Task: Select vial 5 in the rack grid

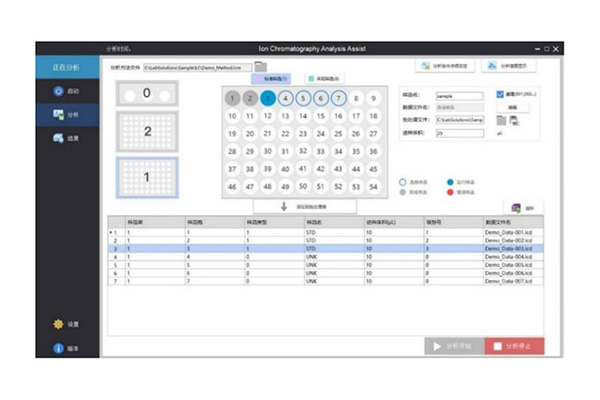Action: click(x=303, y=98)
